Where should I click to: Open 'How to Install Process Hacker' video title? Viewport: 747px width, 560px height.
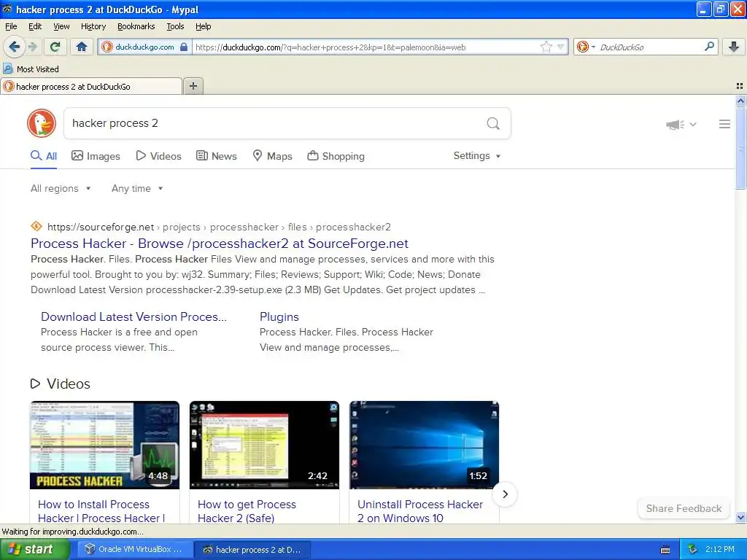pos(101,511)
